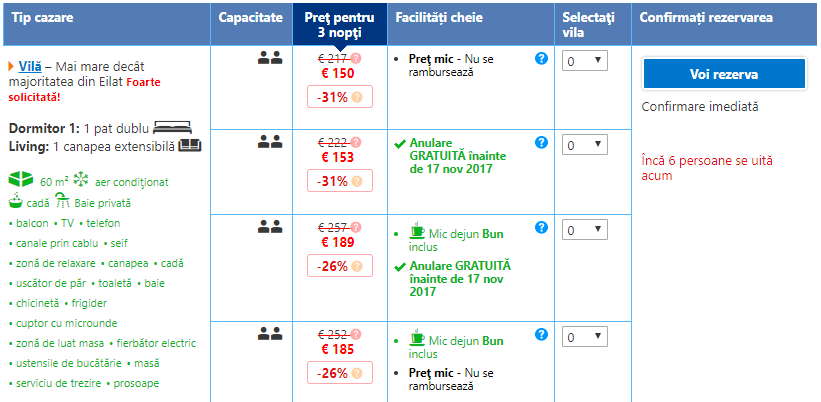Viewport: 821px width, 402px height.
Task: Open villa quantity dropdown for €153 option
Action: [585, 145]
